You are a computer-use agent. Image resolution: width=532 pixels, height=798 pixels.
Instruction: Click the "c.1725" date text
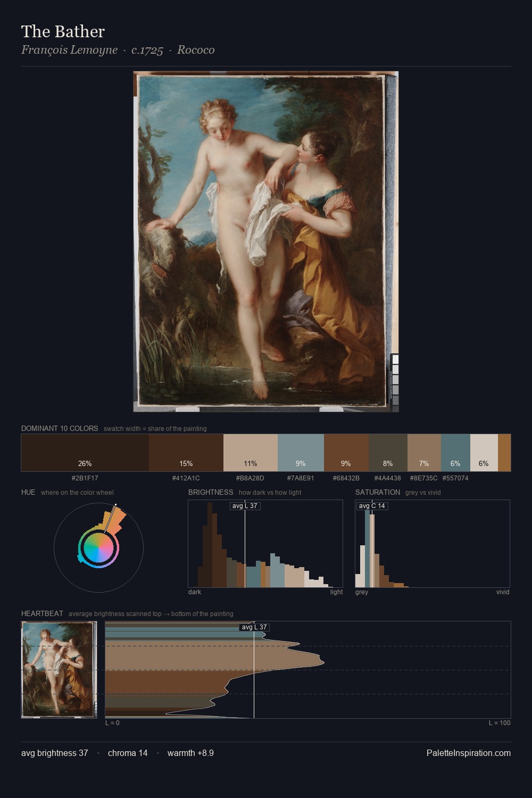(147, 50)
